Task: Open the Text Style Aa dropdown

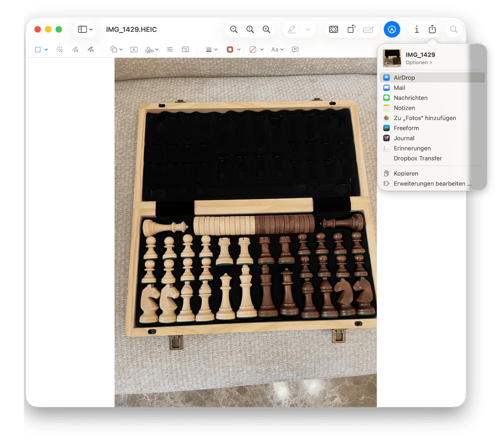Action: 277,49
